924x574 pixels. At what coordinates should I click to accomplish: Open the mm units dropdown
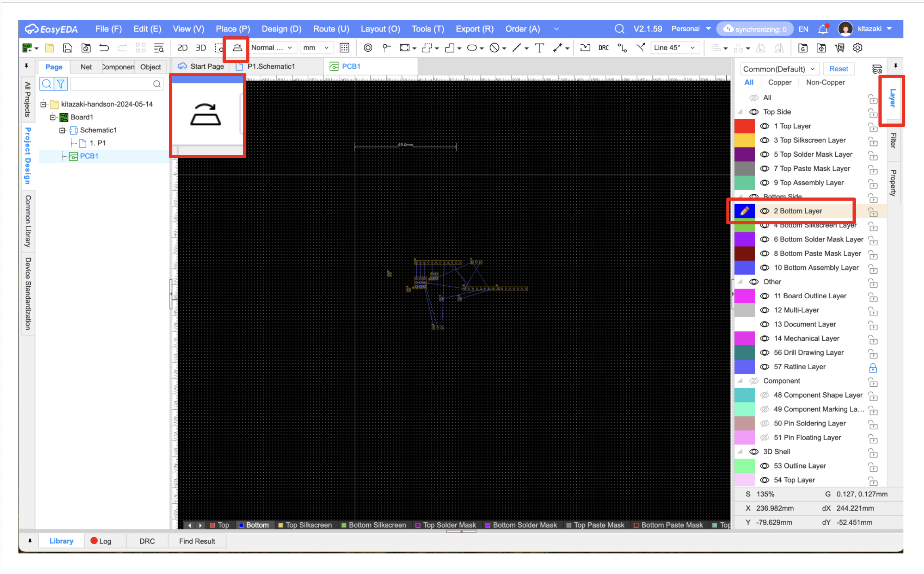click(x=316, y=48)
